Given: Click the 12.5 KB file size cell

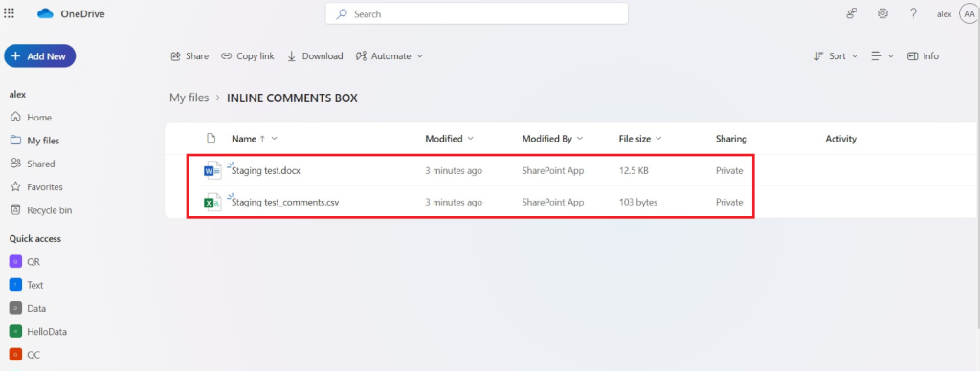Looking at the screenshot, I should click(634, 170).
